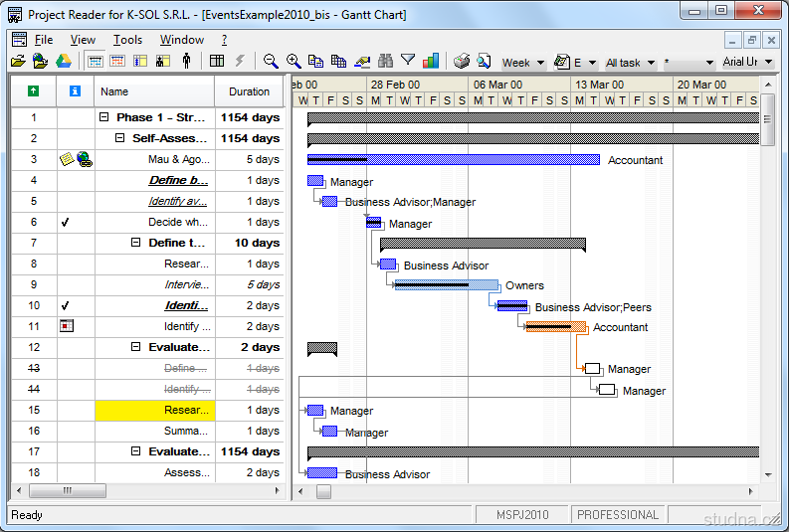The width and height of the screenshot is (789, 532).
Task: Open the Tools menu
Action: tap(127, 40)
